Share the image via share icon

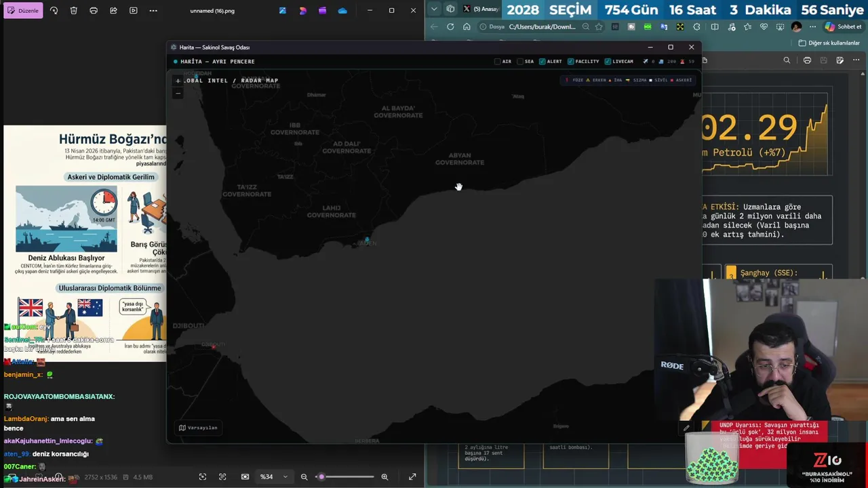(x=113, y=11)
